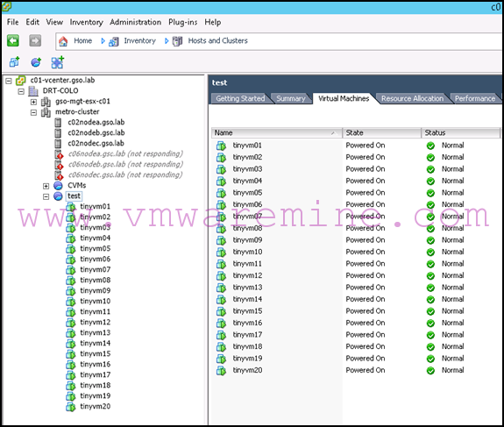Sort by the Status column header

[x=461, y=132]
